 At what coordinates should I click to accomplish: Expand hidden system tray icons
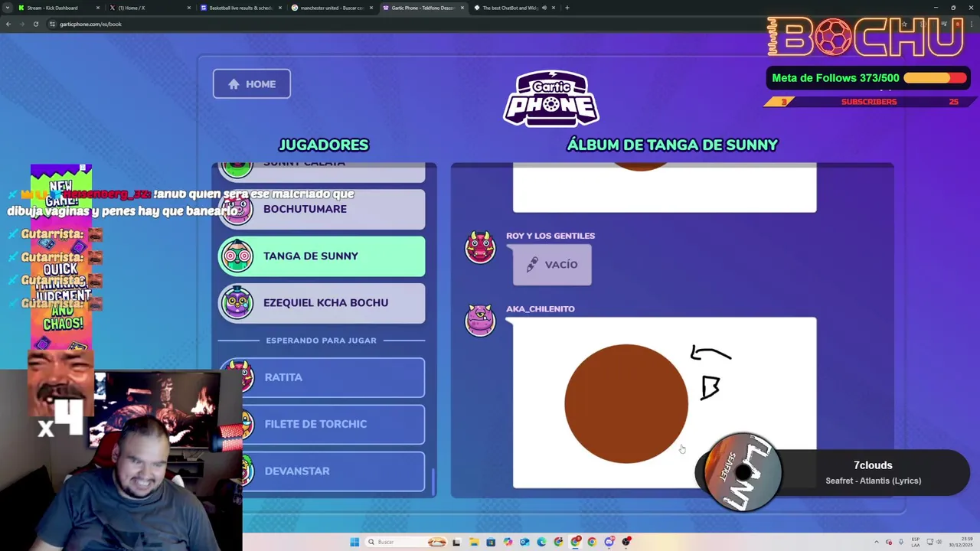coord(877,542)
